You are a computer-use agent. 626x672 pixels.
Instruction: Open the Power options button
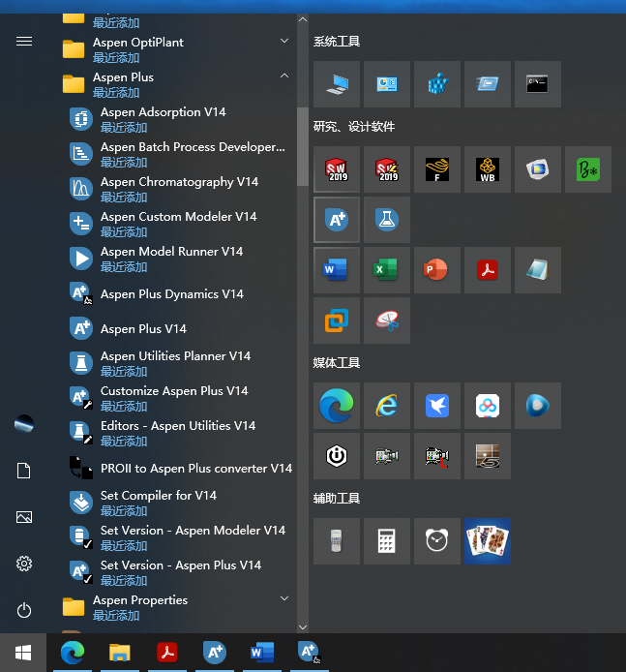(x=24, y=610)
